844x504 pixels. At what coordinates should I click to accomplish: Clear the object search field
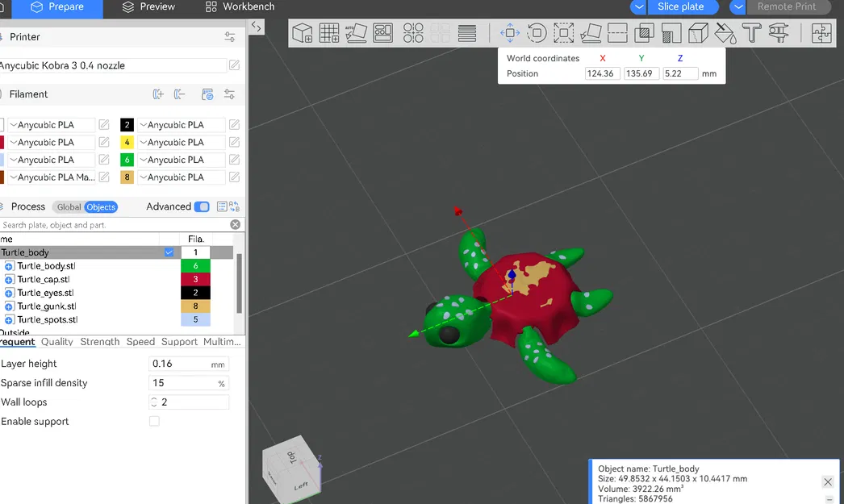(236, 225)
